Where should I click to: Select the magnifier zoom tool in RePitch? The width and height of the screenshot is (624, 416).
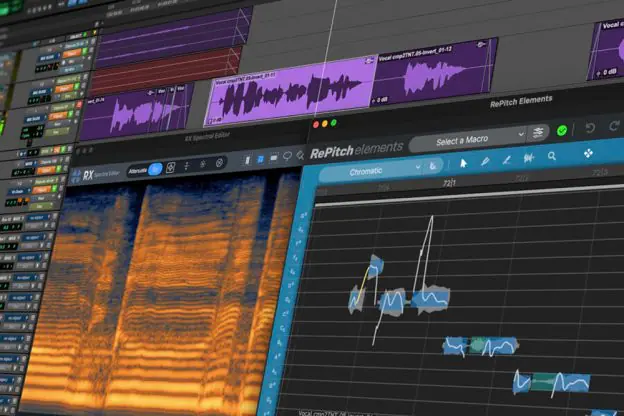(552, 156)
